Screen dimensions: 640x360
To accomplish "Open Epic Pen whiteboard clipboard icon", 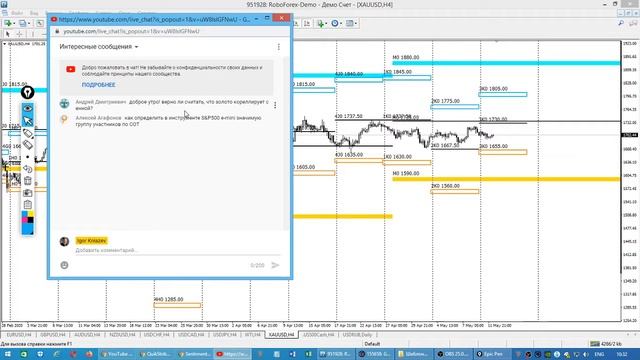I will click(27, 204).
